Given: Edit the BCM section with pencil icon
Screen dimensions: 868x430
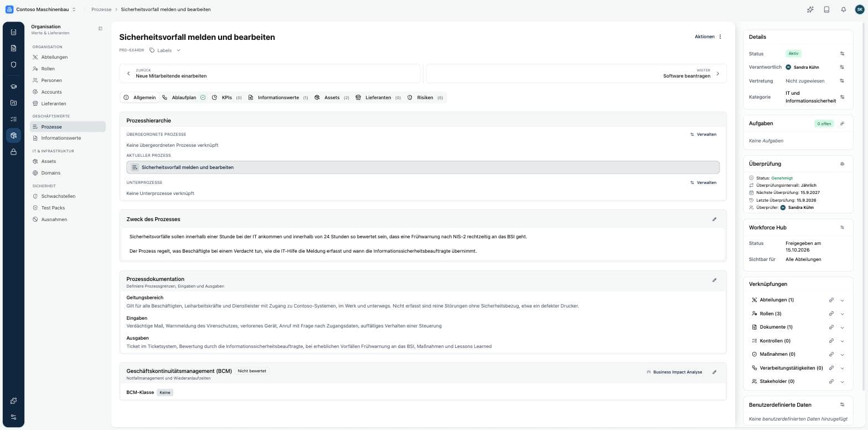Looking at the screenshot, I should (x=714, y=372).
